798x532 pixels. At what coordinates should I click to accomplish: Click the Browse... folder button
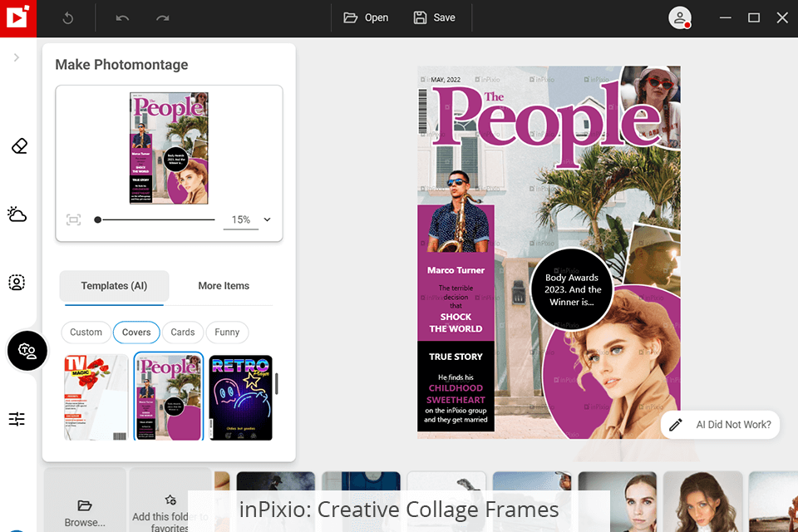pyautogui.click(x=85, y=501)
